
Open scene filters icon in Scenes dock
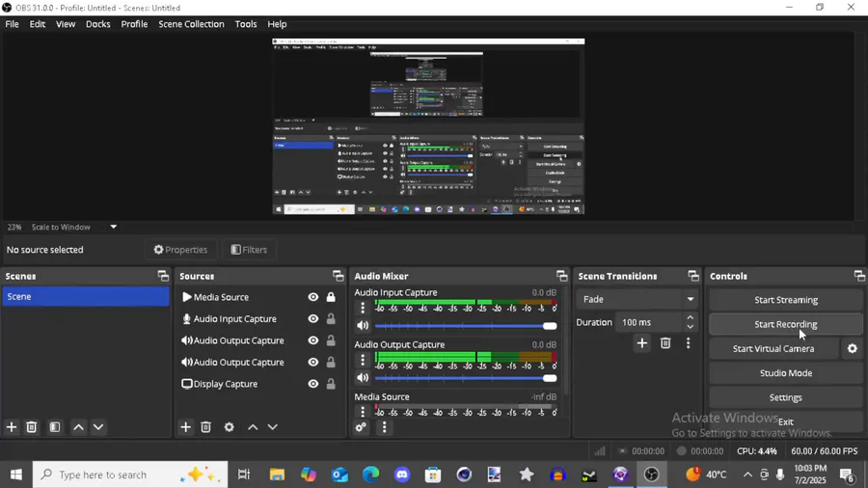pyautogui.click(x=55, y=427)
